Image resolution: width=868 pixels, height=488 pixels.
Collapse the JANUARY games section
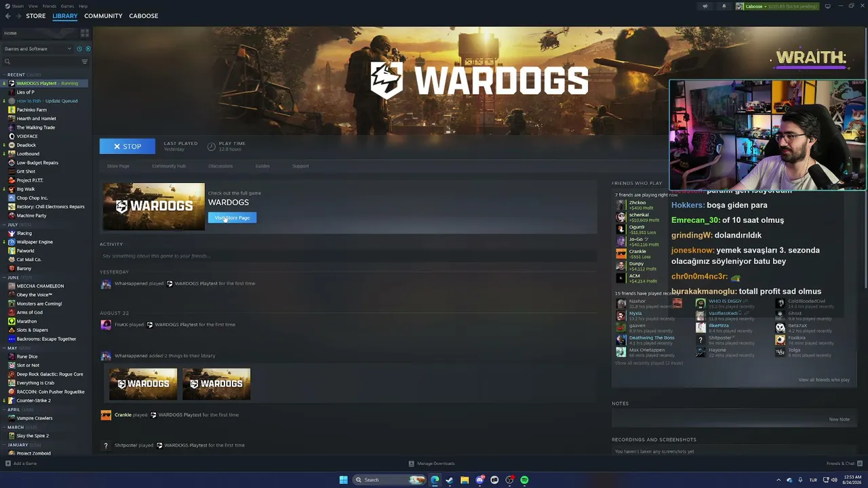click(5, 445)
